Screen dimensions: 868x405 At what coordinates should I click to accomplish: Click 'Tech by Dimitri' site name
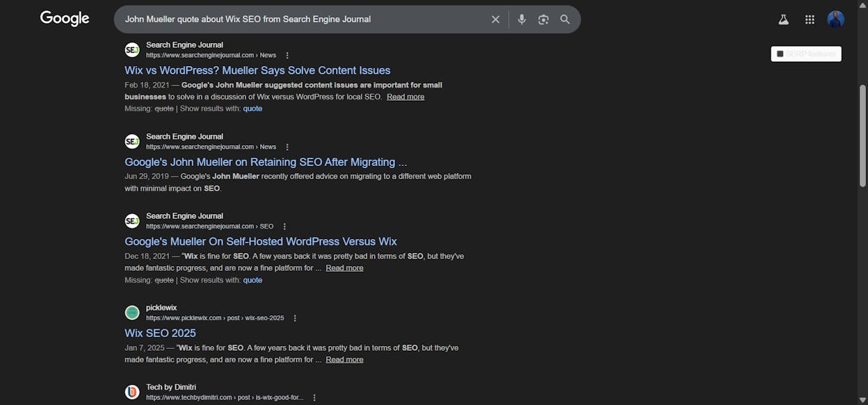coord(171,387)
